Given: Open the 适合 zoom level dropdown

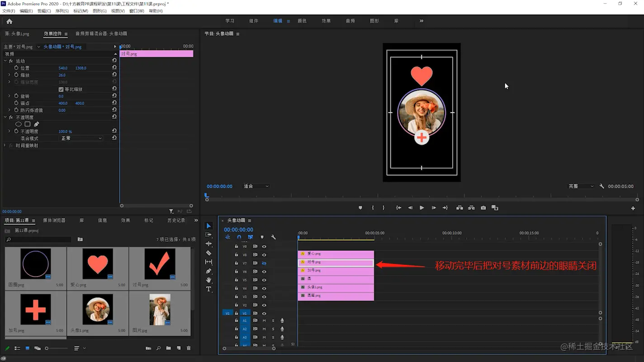Looking at the screenshot, I should pyautogui.click(x=256, y=186).
